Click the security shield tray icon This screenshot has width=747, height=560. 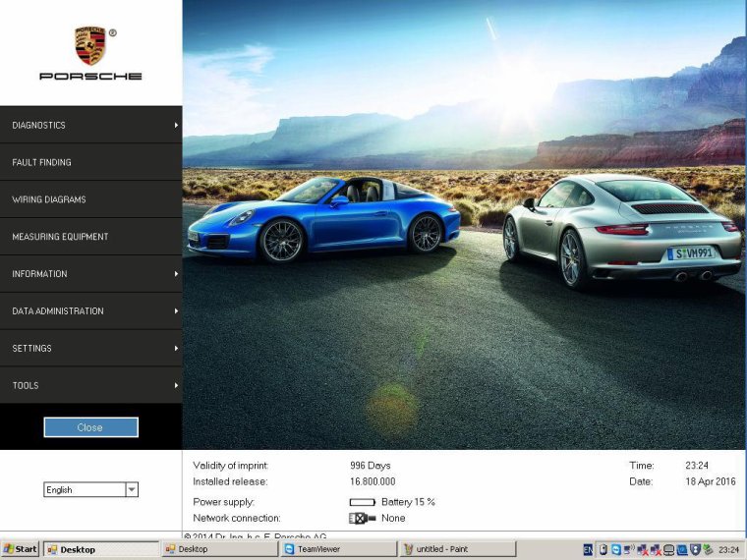695,549
